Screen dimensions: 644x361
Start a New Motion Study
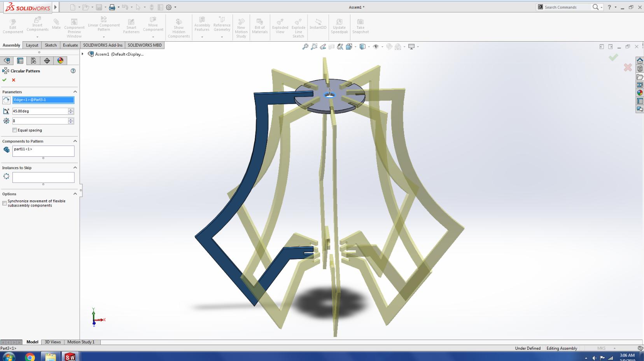(x=241, y=28)
